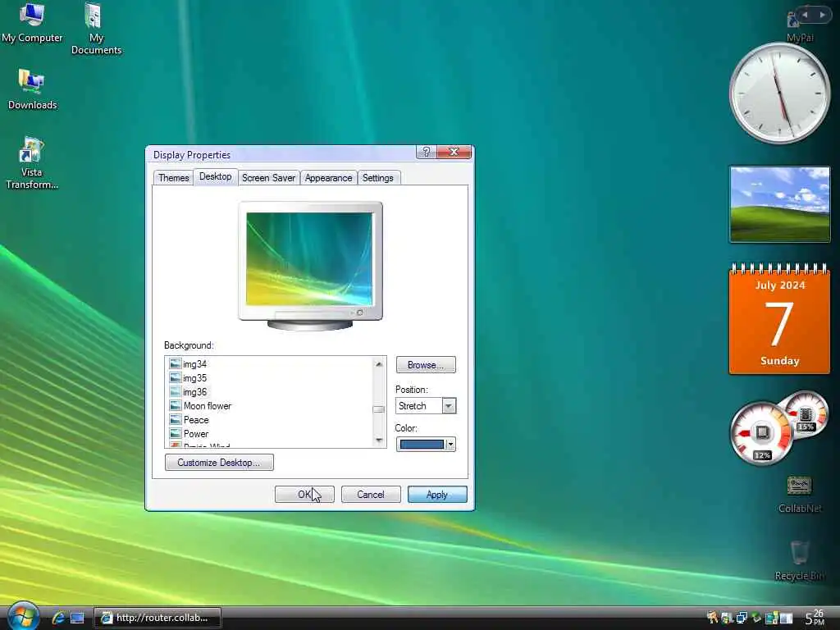Click the CPU meter gauge gadget
This screenshot has width=840, height=630.
tap(762, 433)
